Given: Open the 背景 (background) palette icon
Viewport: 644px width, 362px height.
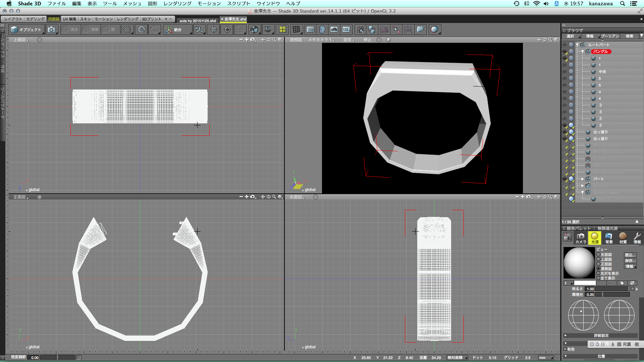Looking at the screenshot, I should click(x=608, y=238).
